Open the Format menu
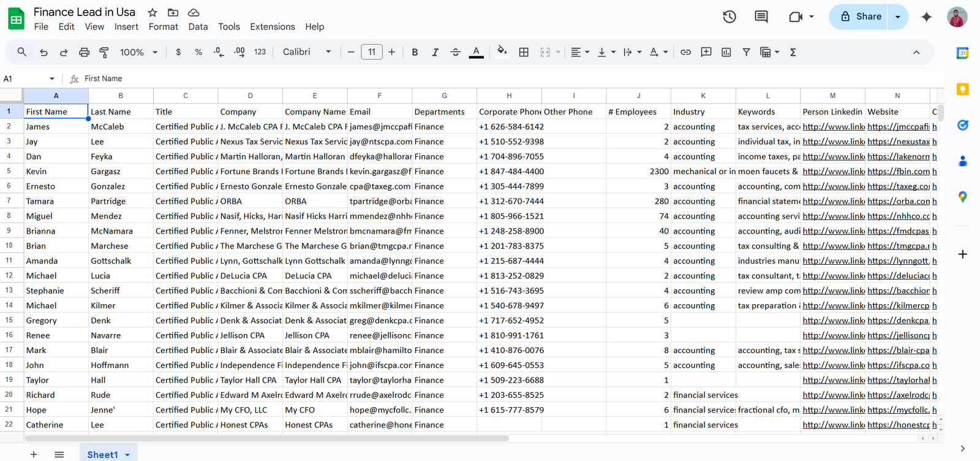 164,26
